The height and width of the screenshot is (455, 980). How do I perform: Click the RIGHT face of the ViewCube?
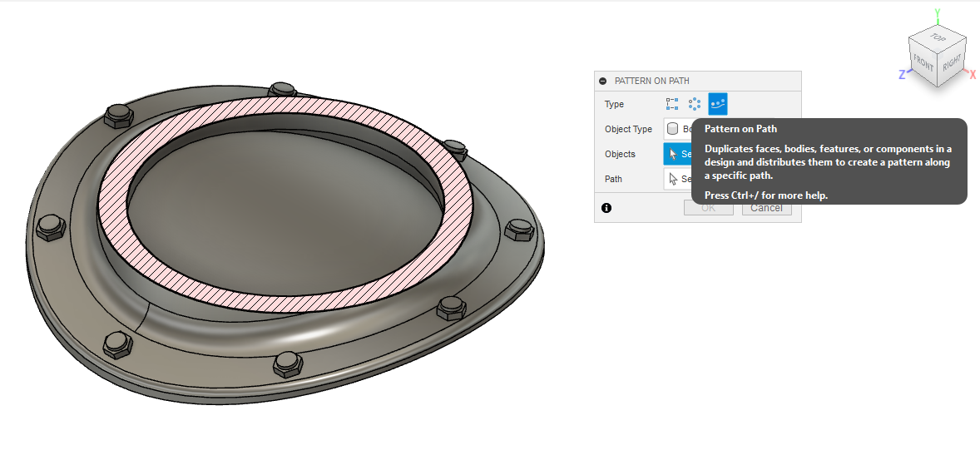tap(953, 62)
